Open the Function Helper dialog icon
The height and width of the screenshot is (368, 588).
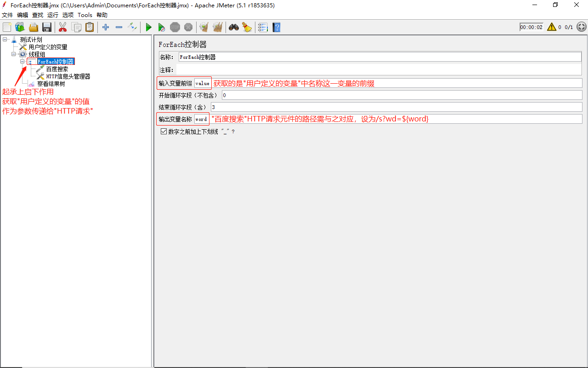click(x=263, y=27)
